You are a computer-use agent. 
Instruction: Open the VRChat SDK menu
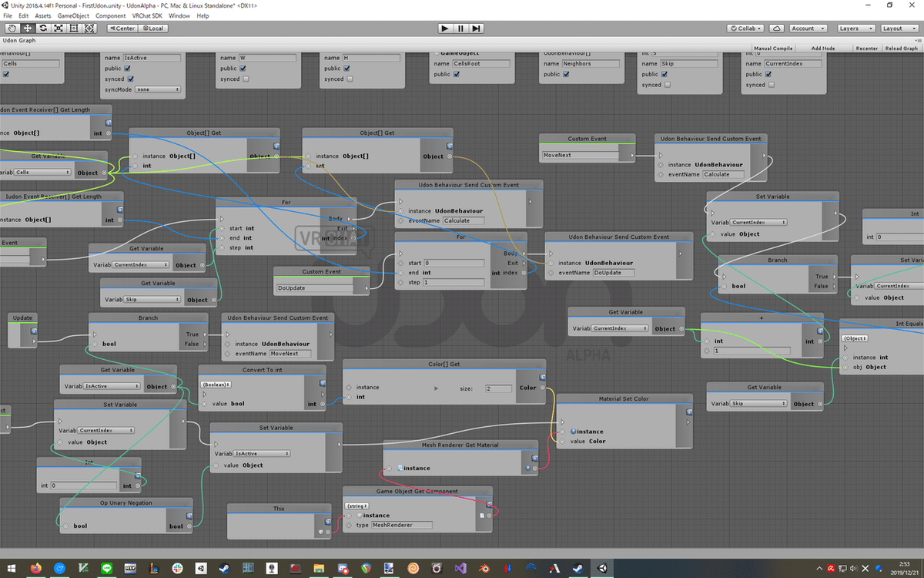click(x=147, y=15)
